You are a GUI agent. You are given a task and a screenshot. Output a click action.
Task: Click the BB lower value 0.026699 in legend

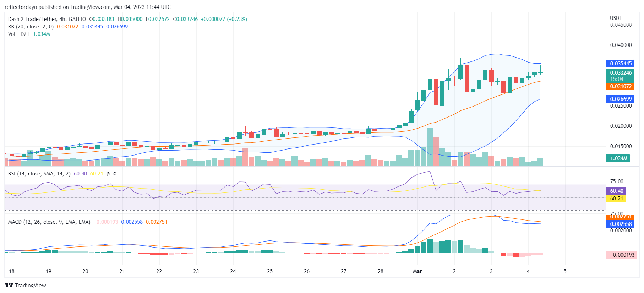117,27
